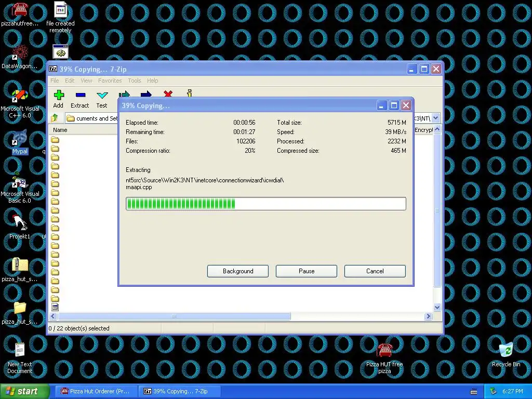Click the Safely Remove Hardware tray icon

[494, 391]
